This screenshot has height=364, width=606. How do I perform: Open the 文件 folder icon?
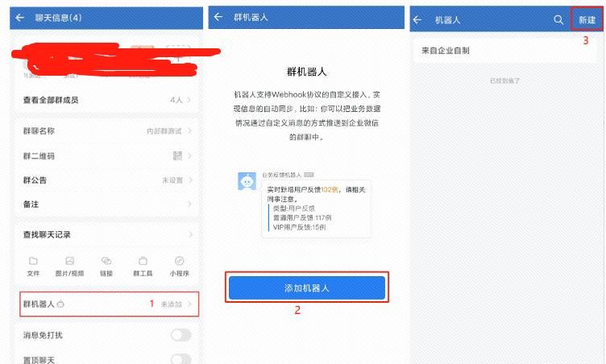(33, 261)
